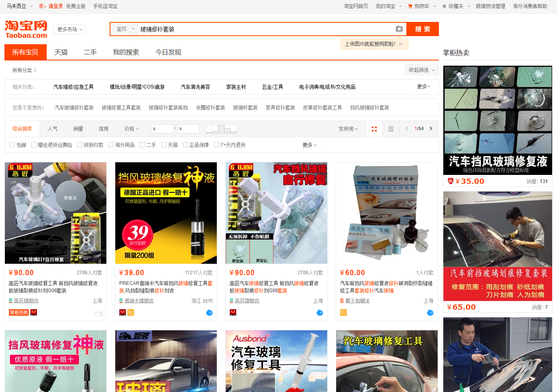Click the camera image search icon
557x392 pixels.
coord(399,29)
